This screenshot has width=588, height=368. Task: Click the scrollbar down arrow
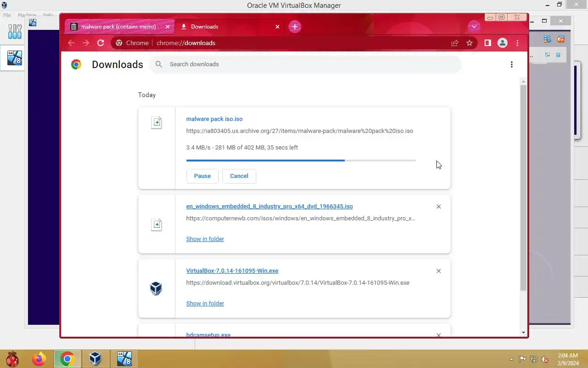pos(524,333)
